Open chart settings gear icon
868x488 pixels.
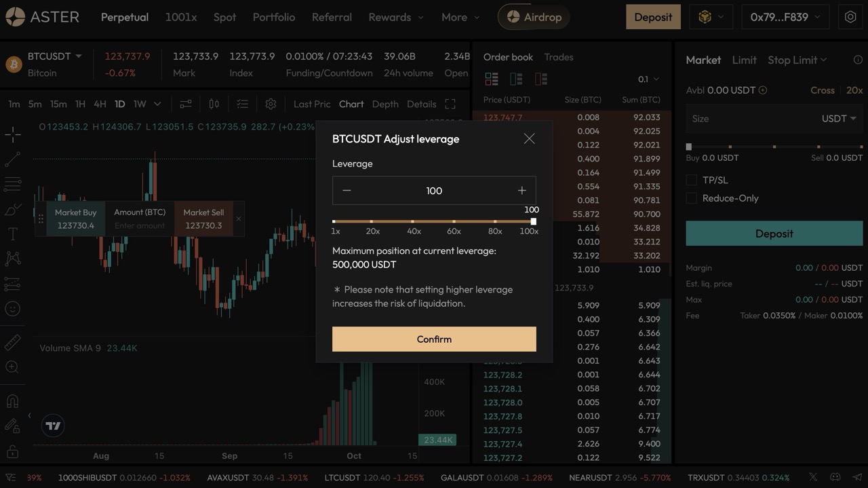[x=271, y=104]
